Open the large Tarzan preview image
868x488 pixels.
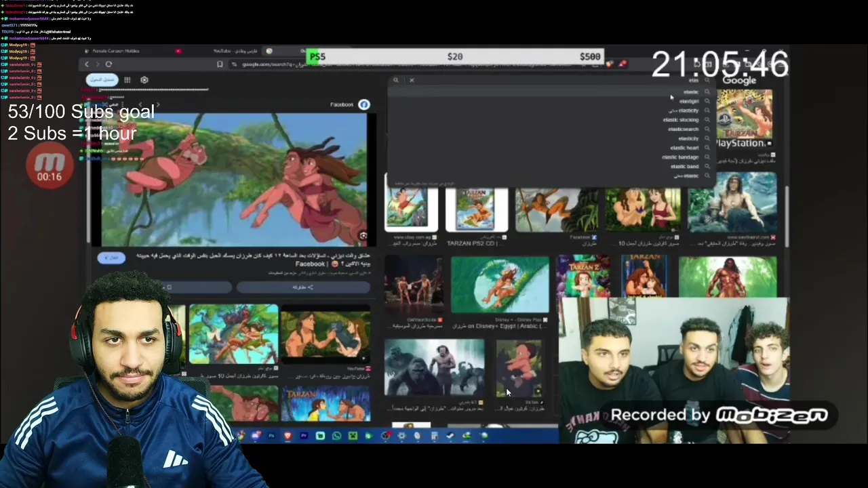pos(234,180)
